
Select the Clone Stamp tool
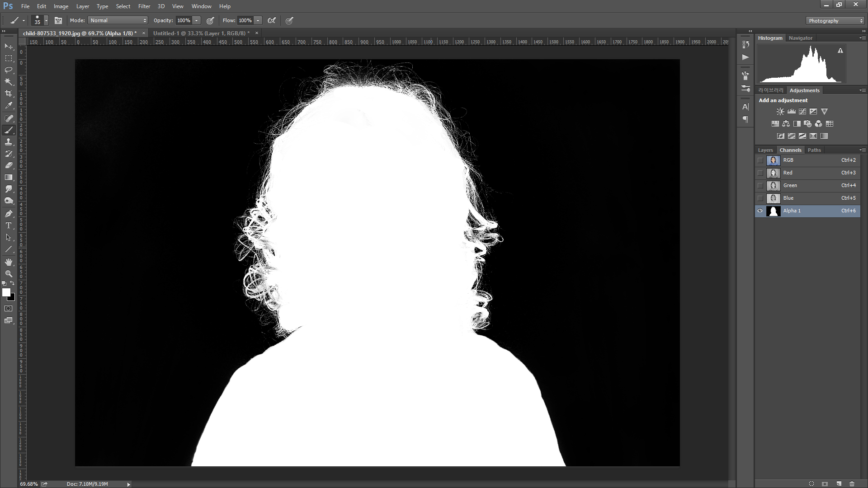pos(9,142)
